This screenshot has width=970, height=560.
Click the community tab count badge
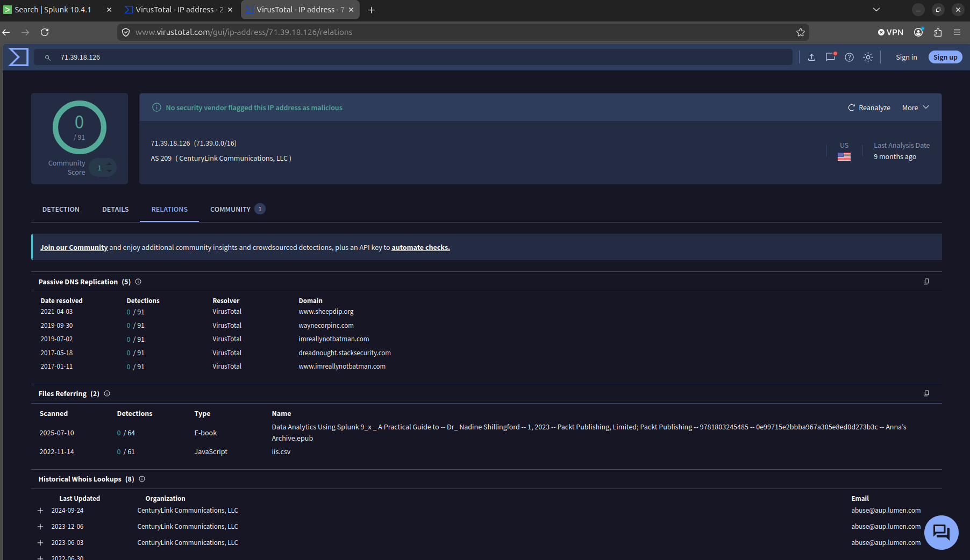(260, 209)
